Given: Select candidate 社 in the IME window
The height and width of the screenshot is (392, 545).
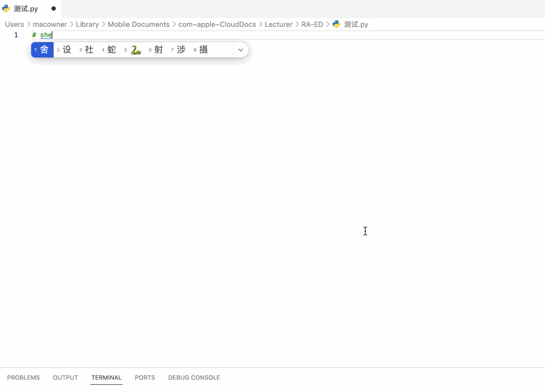Looking at the screenshot, I should [89, 49].
